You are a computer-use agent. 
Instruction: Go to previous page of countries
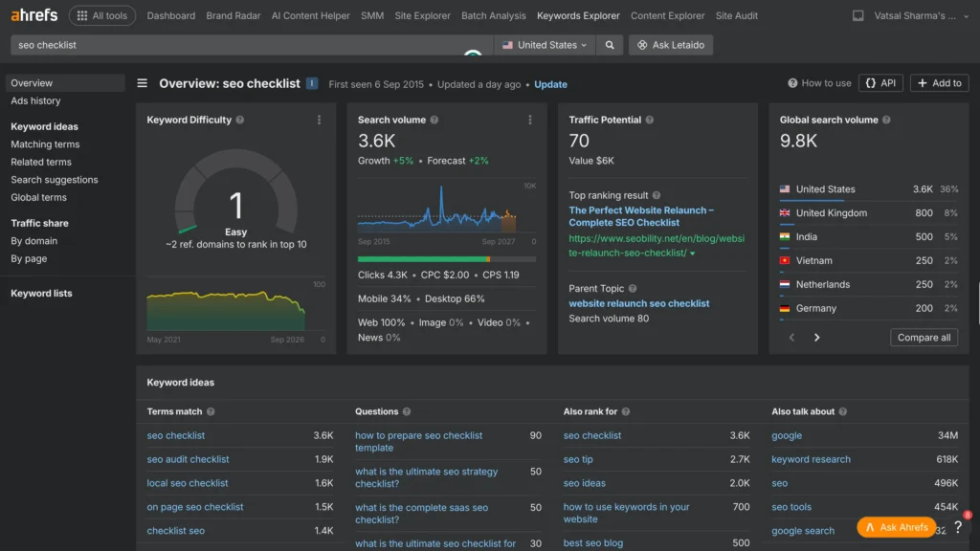tap(791, 338)
